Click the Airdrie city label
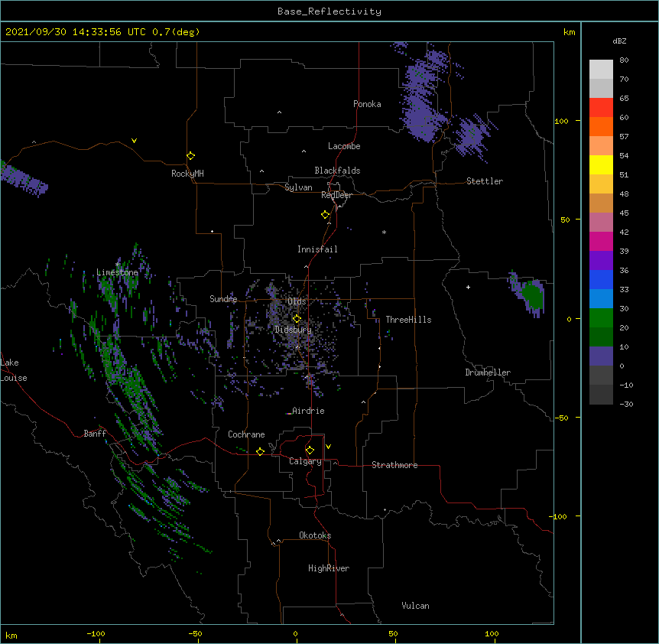This screenshot has width=659, height=644. (309, 411)
